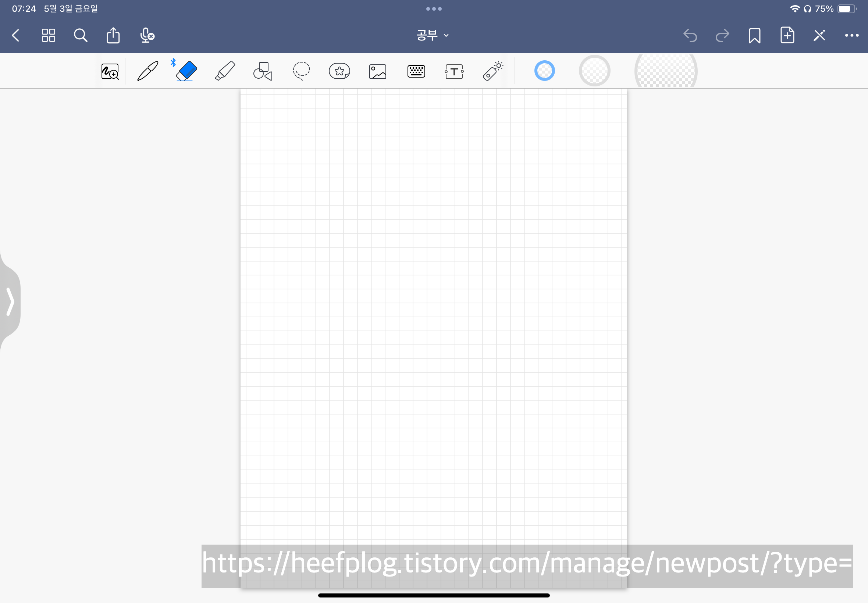Select the Shapes tool
Image resolution: width=868 pixels, height=603 pixels.
pos(263,71)
